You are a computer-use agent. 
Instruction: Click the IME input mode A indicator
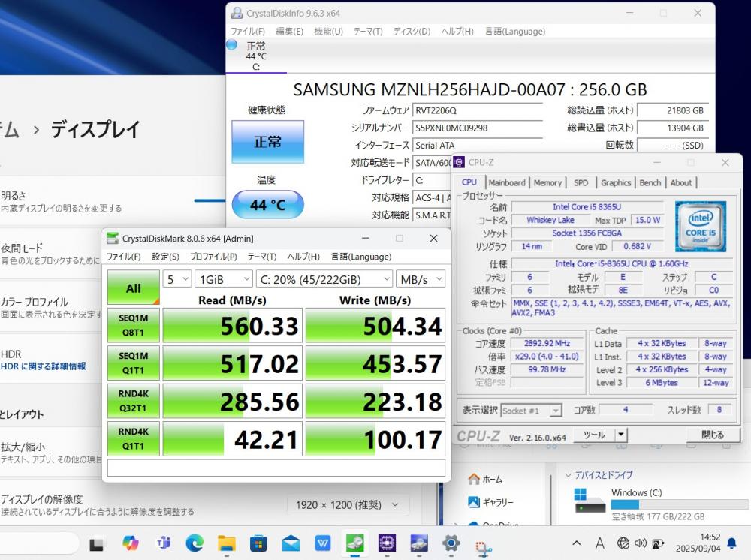(x=599, y=543)
